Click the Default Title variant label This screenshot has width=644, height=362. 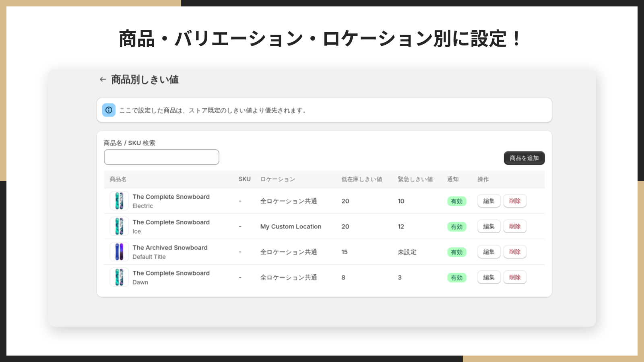[x=149, y=257]
